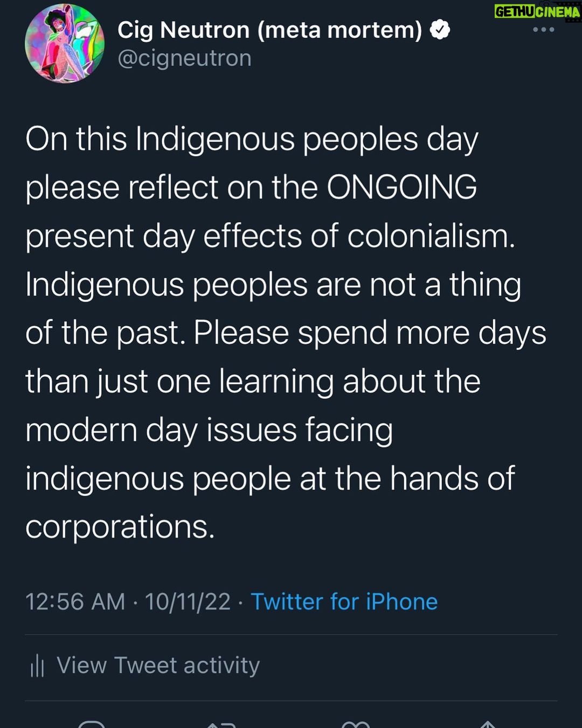Like the tweet with the heart icon
This screenshot has height=728, width=582.
pyautogui.click(x=356, y=724)
